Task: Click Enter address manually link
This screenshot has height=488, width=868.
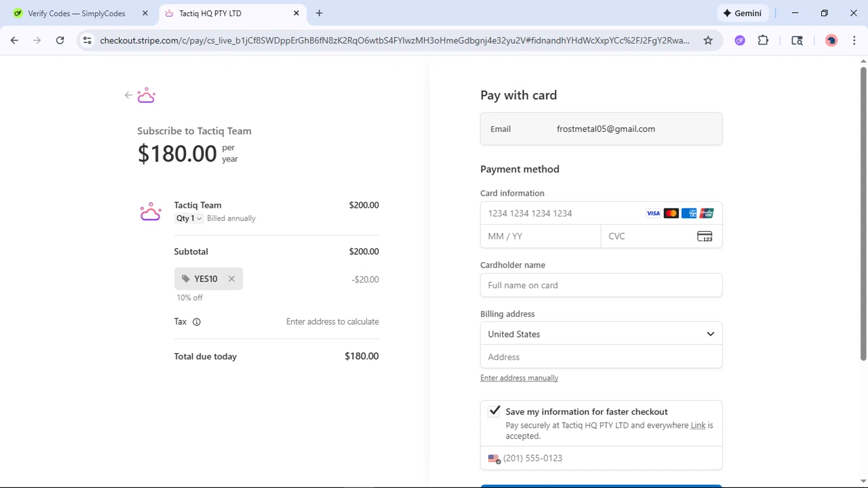Action: [x=519, y=378]
